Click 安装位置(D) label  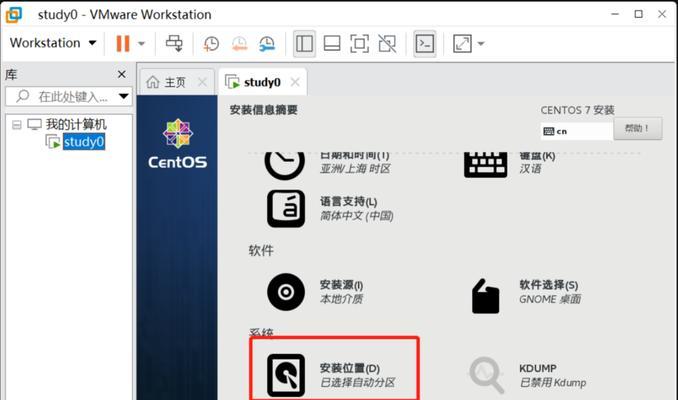(x=350, y=368)
